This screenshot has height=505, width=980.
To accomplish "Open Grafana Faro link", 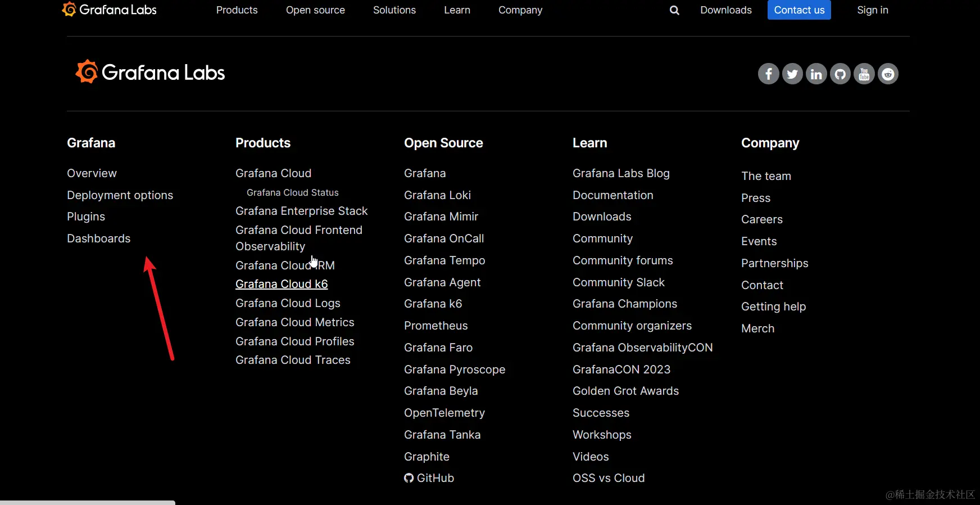I will point(438,348).
